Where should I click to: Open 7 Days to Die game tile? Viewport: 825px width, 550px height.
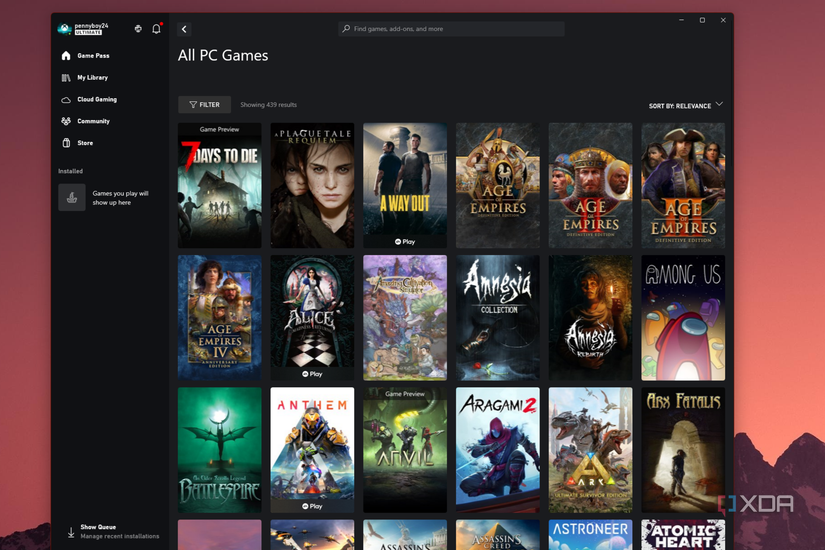(219, 185)
